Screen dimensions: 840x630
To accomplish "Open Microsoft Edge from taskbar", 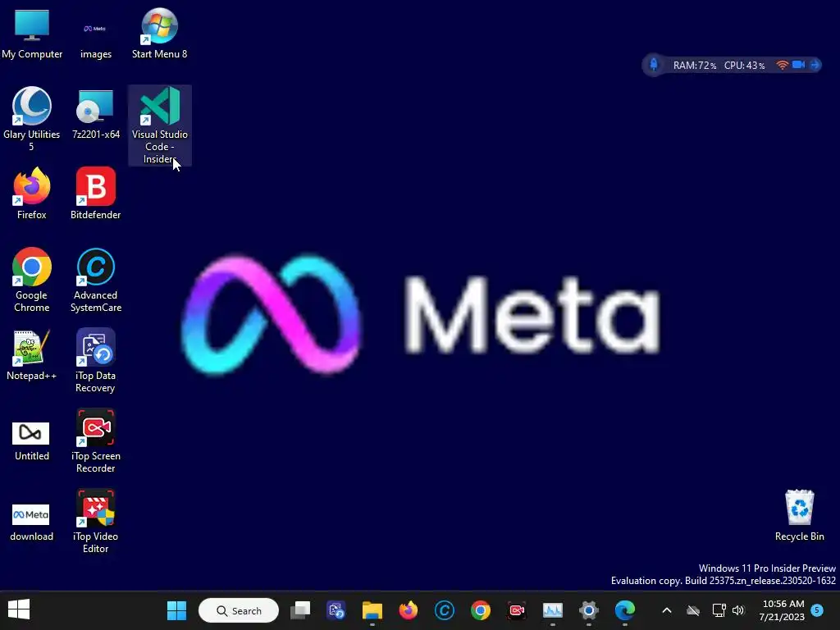I will point(624,610).
